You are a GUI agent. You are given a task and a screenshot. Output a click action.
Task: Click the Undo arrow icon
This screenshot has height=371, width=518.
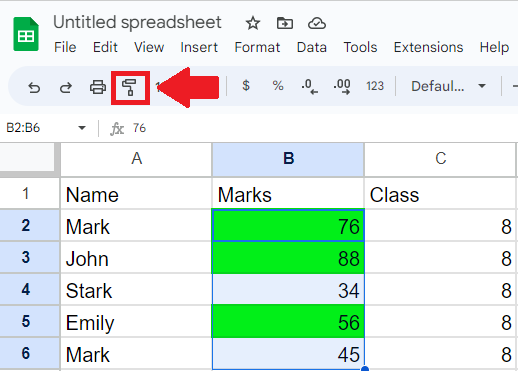(34, 88)
